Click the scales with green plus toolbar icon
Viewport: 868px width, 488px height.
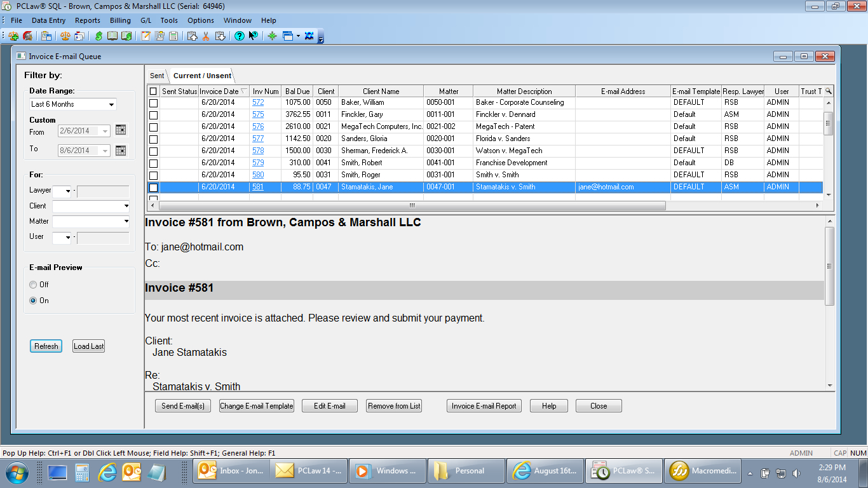(13, 36)
